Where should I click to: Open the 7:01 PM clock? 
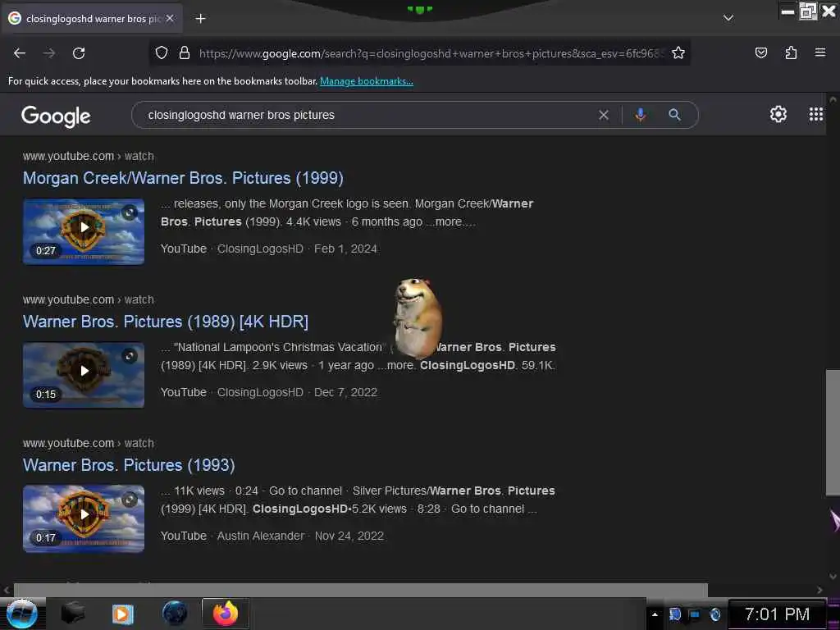pyautogui.click(x=778, y=614)
